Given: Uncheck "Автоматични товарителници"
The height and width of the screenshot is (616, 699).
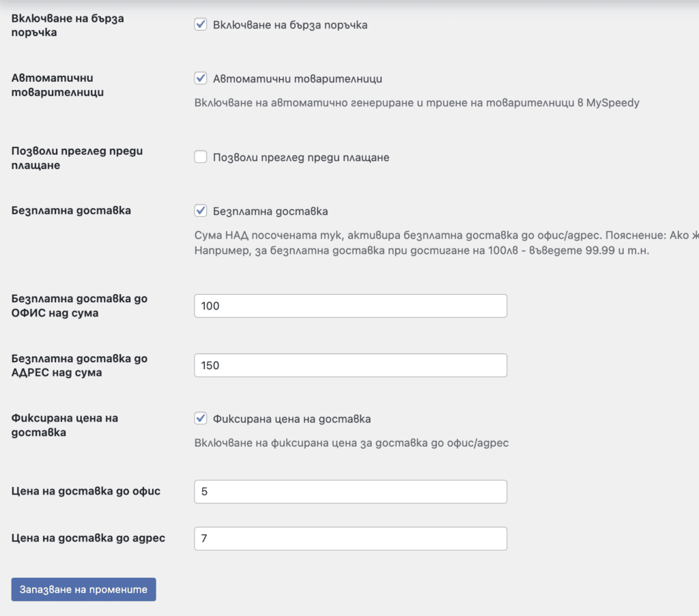Looking at the screenshot, I should [x=201, y=78].
